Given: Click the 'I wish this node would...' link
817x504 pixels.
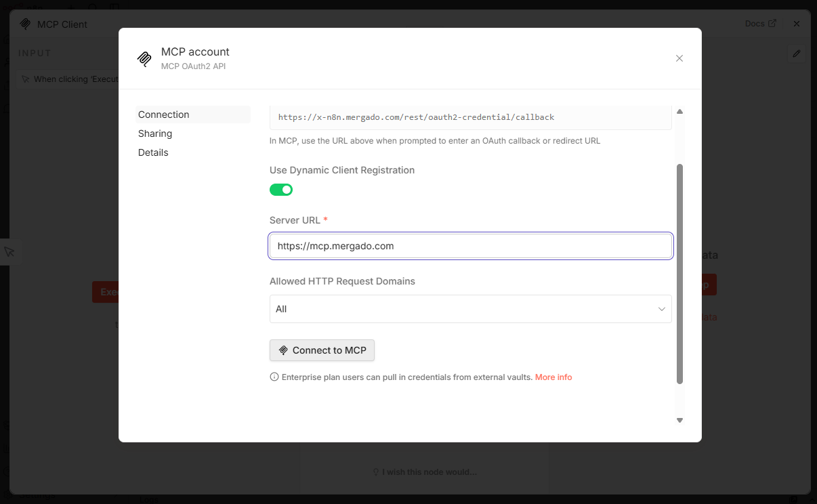Looking at the screenshot, I should [x=425, y=472].
